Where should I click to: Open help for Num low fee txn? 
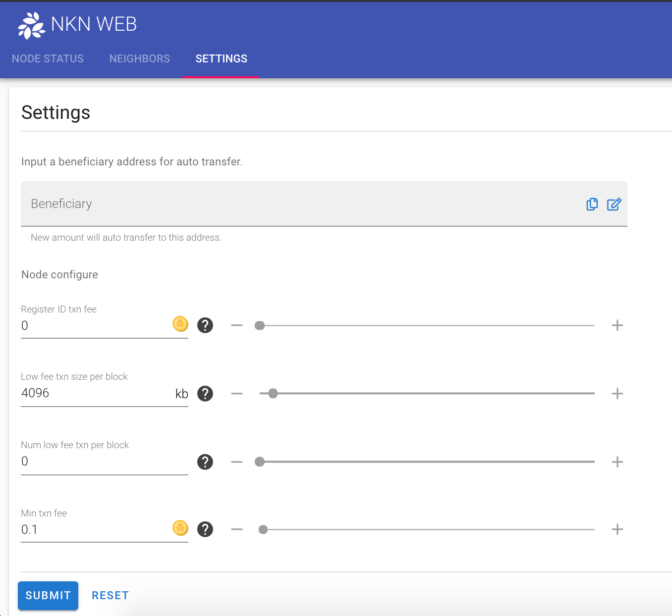point(205,462)
